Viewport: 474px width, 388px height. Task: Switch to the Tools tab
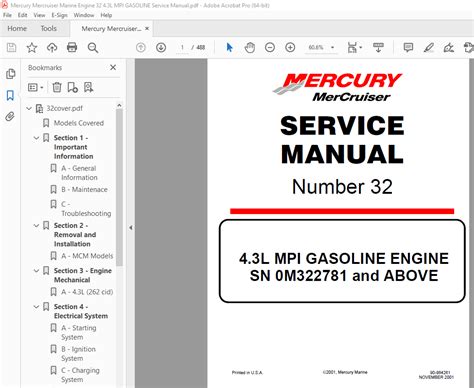coord(49,29)
